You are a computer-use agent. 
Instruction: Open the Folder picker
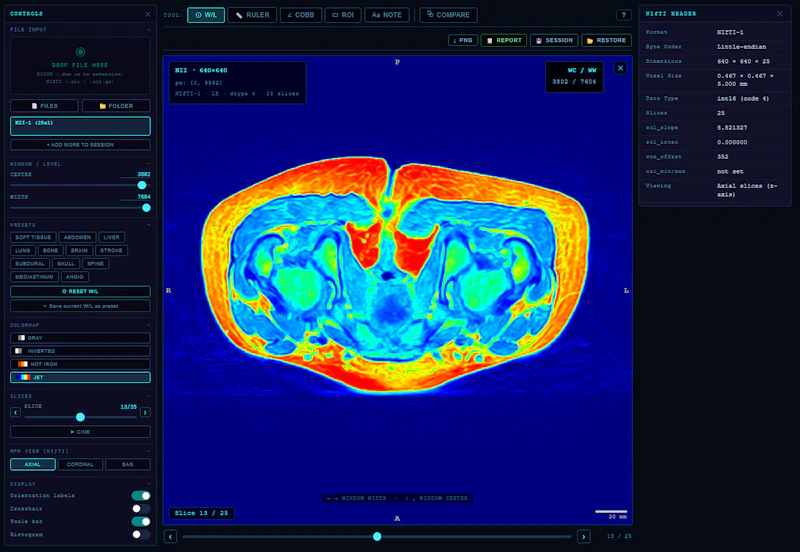pos(116,106)
